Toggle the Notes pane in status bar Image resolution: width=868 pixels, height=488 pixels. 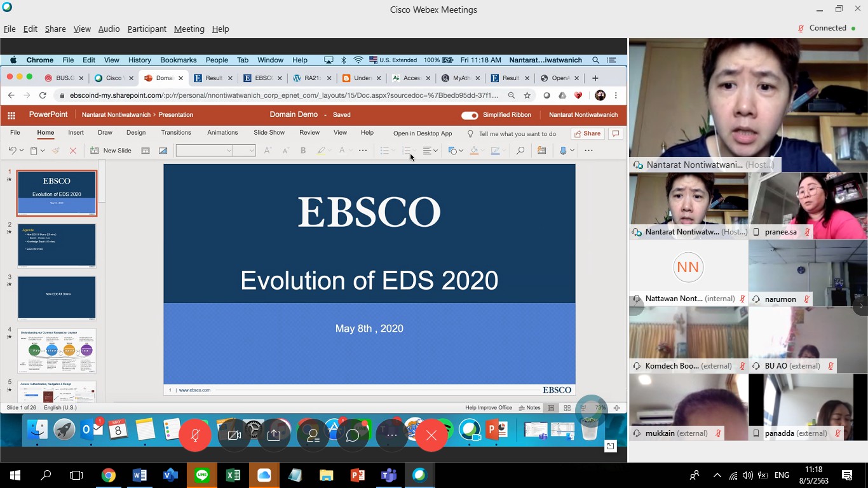tap(529, 408)
